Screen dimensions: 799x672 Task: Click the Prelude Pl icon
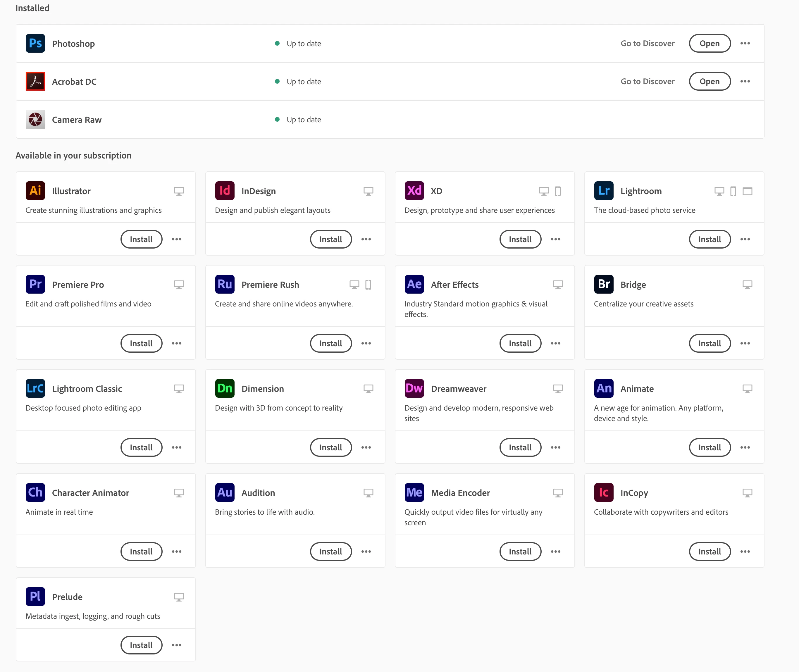(x=35, y=596)
